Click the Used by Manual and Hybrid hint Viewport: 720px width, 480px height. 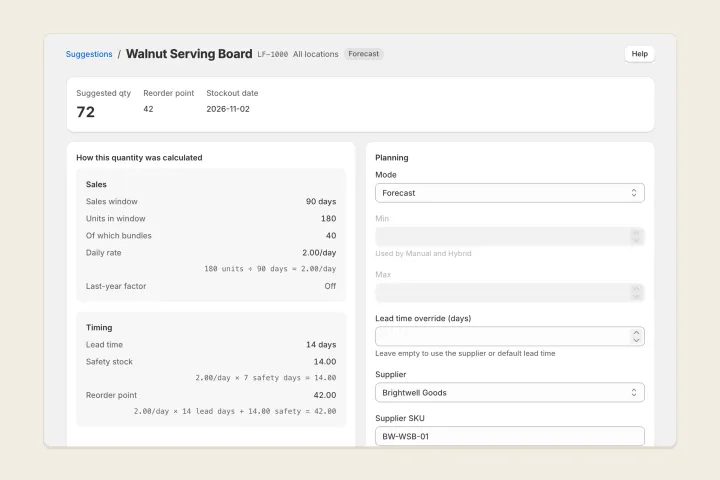[x=423, y=254]
